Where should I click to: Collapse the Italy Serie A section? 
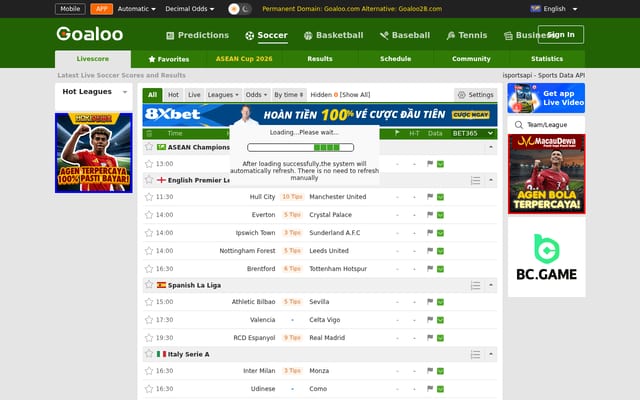pyautogui.click(x=491, y=354)
